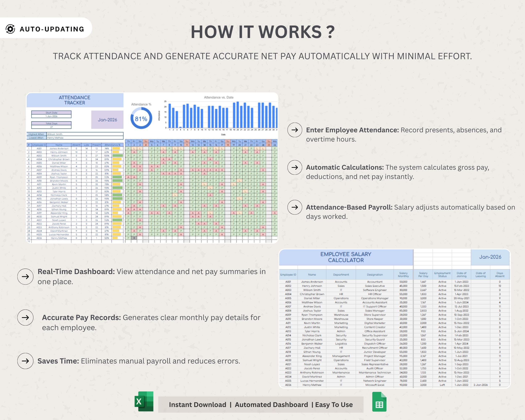This screenshot has width=525, height=420.
Task: Click the Jan-2026 cell in Attendance Tracker
Action: click(107, 119)
